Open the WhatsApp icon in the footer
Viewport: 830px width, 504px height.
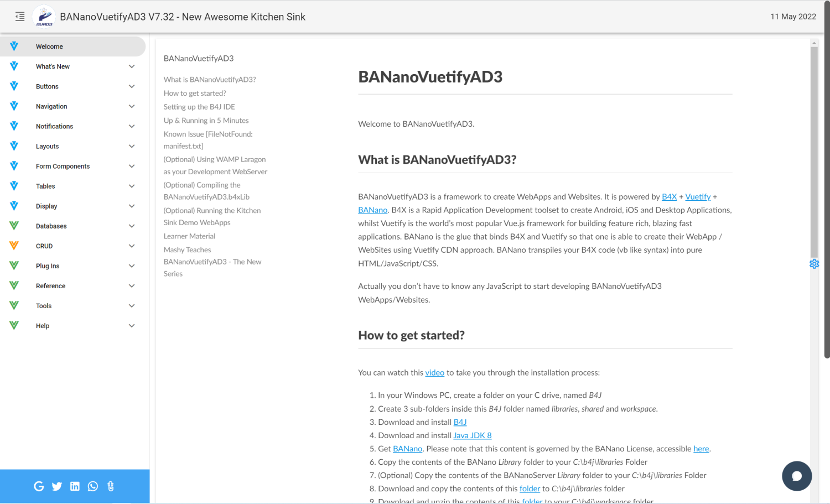[93, 486]
